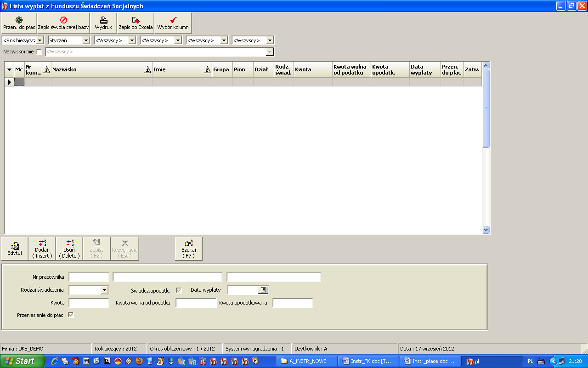The width and height of the screenshot is (588, 368).
Task: Click the Kwota wolna od podatku field
Action: pos(196,303)
